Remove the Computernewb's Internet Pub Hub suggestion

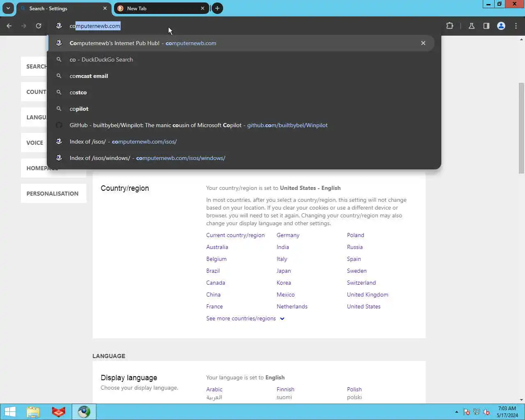tap(423, 43)
